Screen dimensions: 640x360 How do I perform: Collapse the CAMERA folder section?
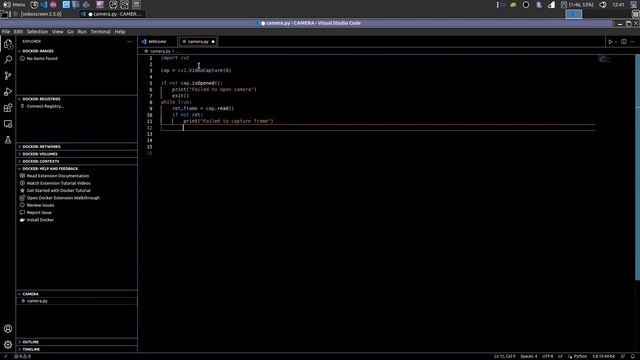pyautogui.click(x=77, y=294)
